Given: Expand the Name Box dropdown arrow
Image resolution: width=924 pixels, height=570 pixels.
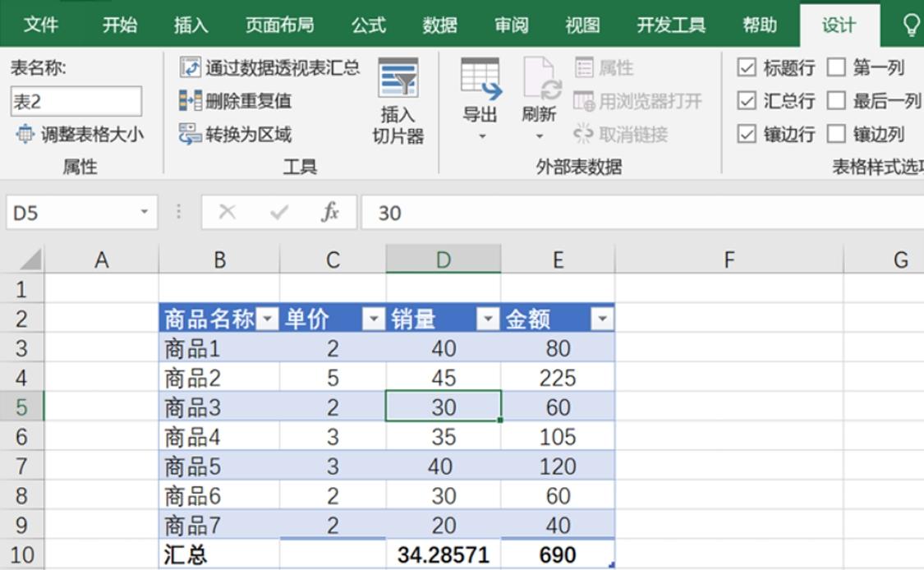Looking at the screenshot, I should point(145,213).
